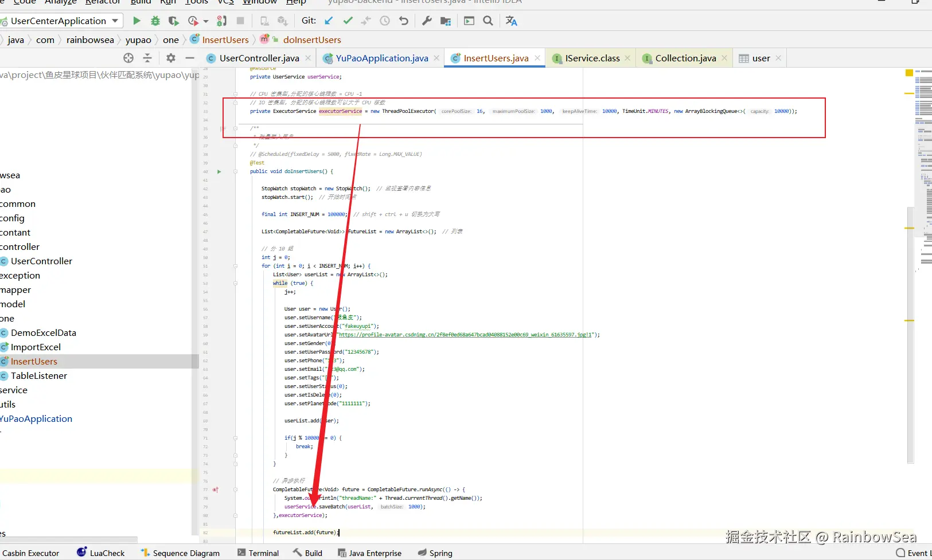Switch to UserController.java tab
This screenshot has width=932, height=560.
[x=259, y=58]
